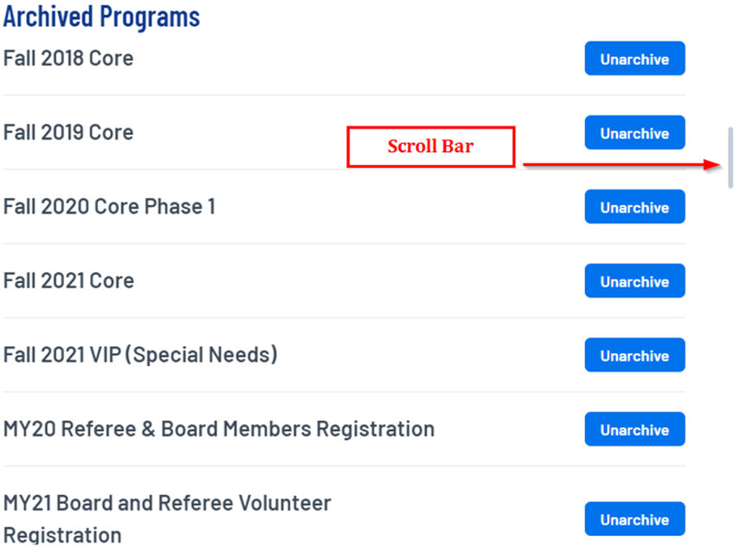
Task: Unarchive Fall 2020 Core Phase 1
Action: click(x=634, y=208)
